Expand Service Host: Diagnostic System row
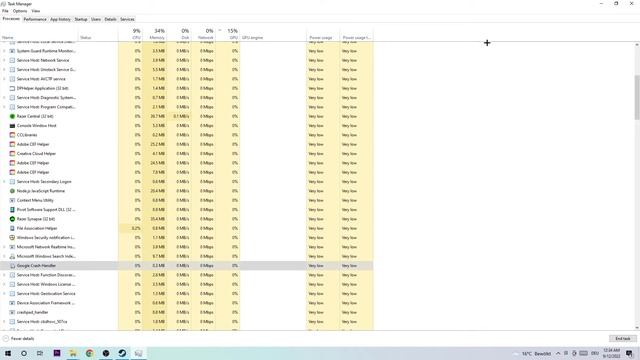 coord(4,98)
